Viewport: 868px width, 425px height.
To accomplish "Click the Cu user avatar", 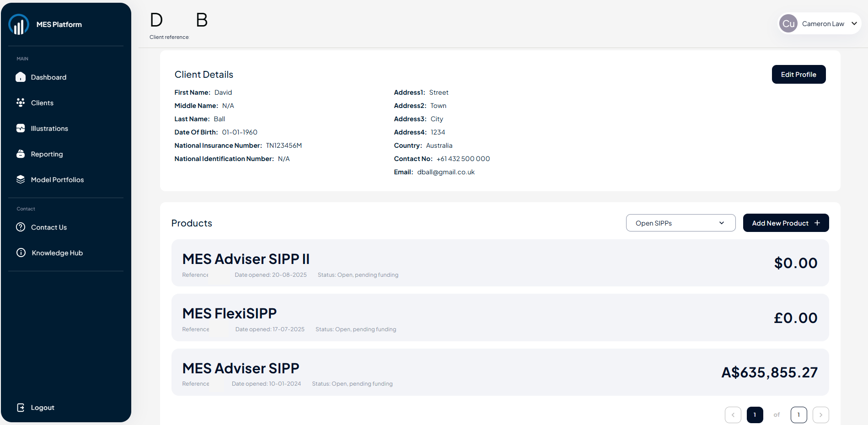I will pos(788,24).
